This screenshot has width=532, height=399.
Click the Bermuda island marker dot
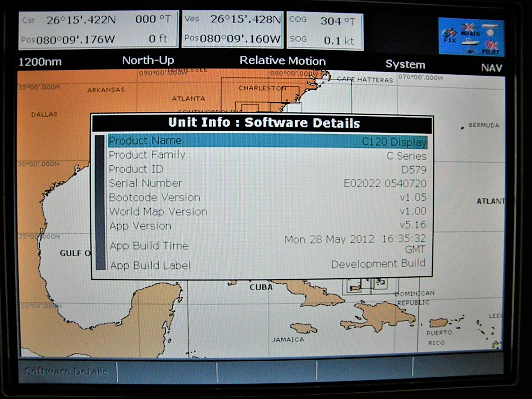(462, 128)
